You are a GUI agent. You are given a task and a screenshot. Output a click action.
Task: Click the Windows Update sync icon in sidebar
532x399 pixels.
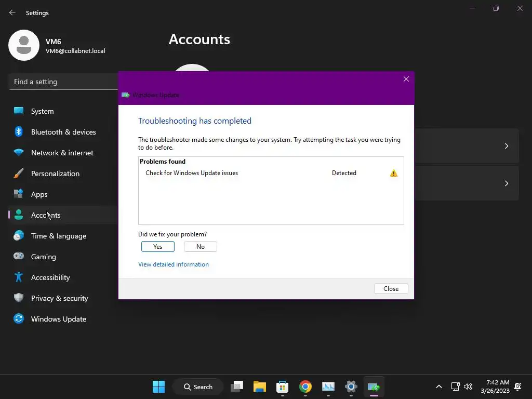coord(19,318)
